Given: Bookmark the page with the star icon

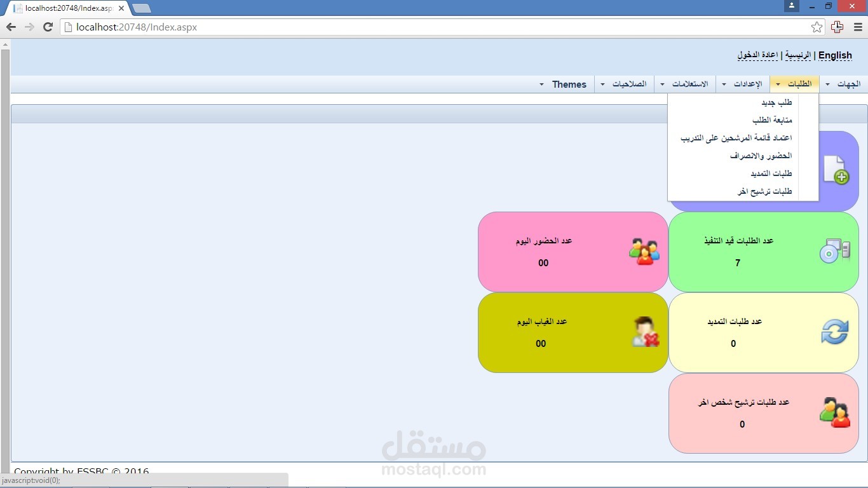Looking at the screenshot, I should click(x=817, y=27).
